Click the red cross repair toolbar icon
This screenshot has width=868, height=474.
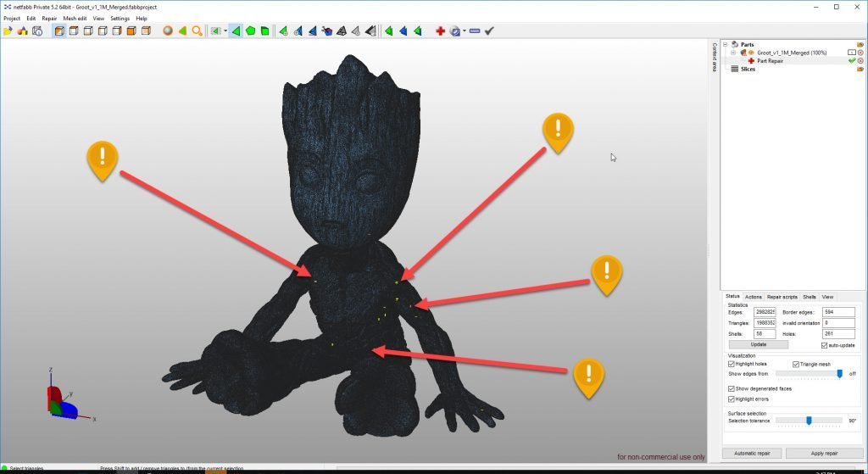point(440,31)
